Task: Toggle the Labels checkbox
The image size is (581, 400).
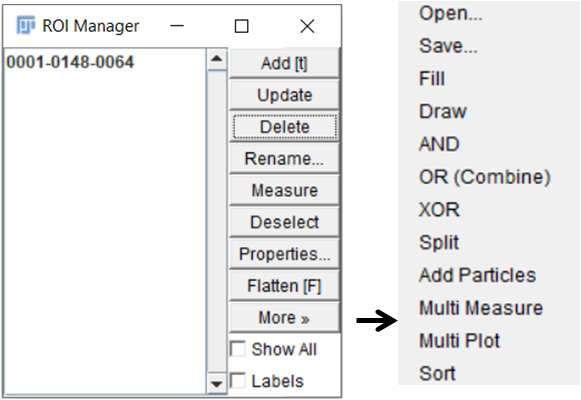Action: tap(238, 381)
